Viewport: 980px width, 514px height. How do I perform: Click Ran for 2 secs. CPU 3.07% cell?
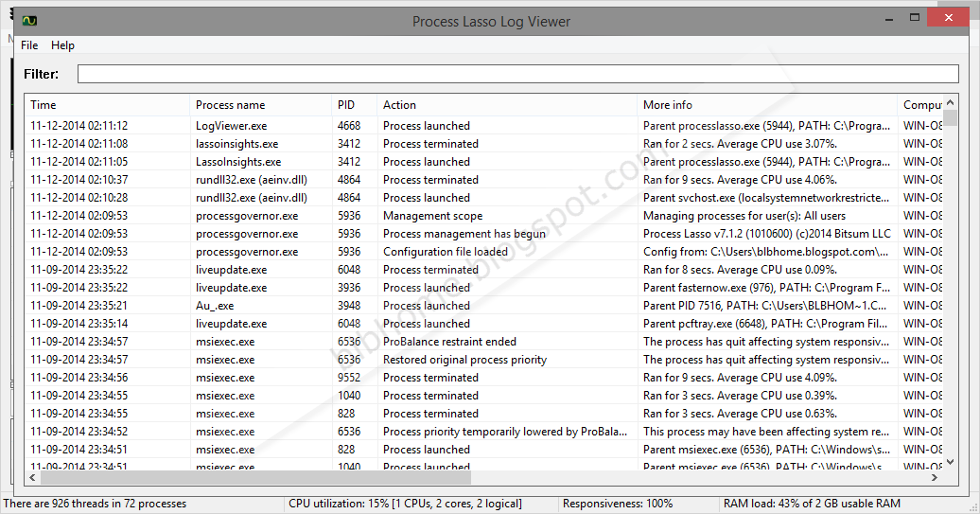pos(740,144)
